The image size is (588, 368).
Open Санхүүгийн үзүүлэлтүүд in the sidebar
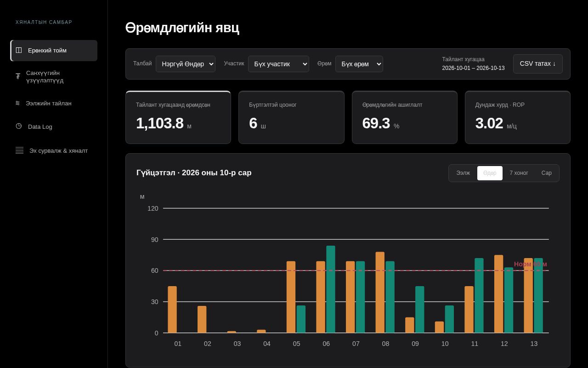point(54,77)
